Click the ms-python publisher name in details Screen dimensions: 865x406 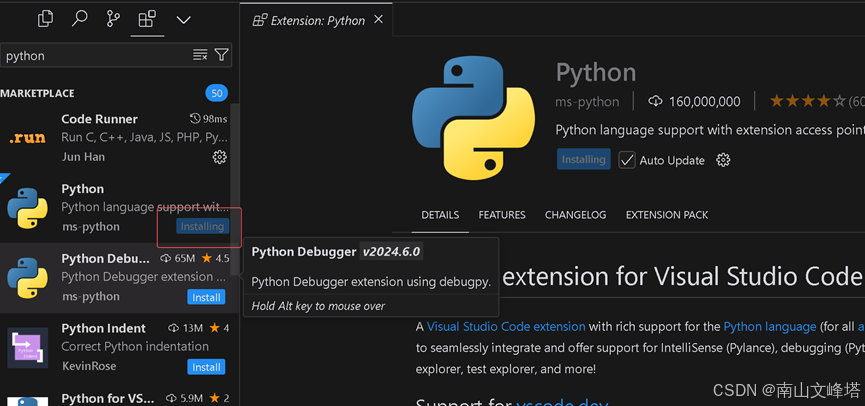pos(587,102)
